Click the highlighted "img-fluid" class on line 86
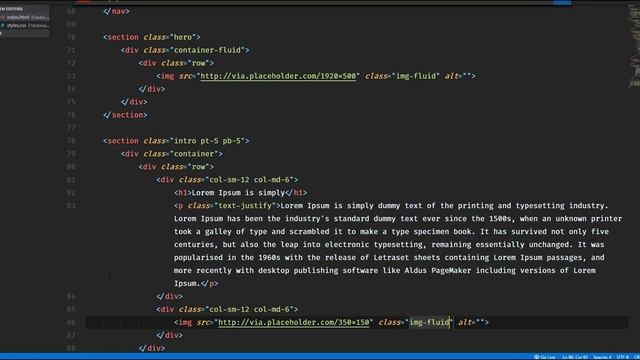 429,322
